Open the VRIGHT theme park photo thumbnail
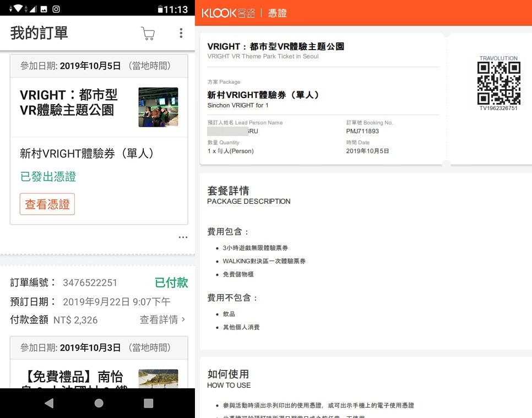 pos(158,107)
